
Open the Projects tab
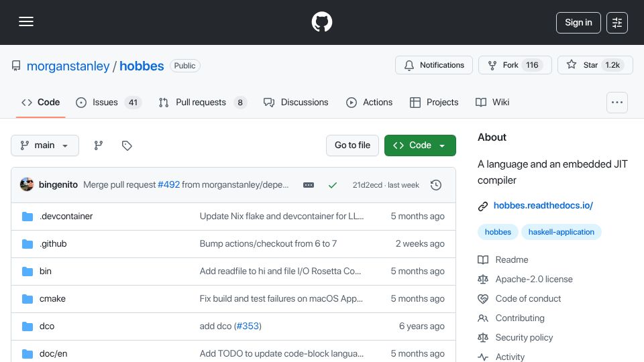[434, 102]
